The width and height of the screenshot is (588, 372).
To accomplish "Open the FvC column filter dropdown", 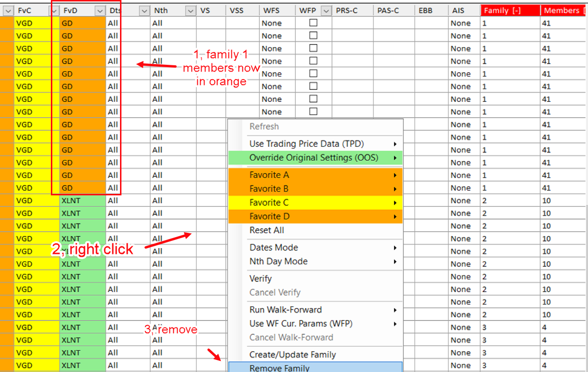I will 55,11.
